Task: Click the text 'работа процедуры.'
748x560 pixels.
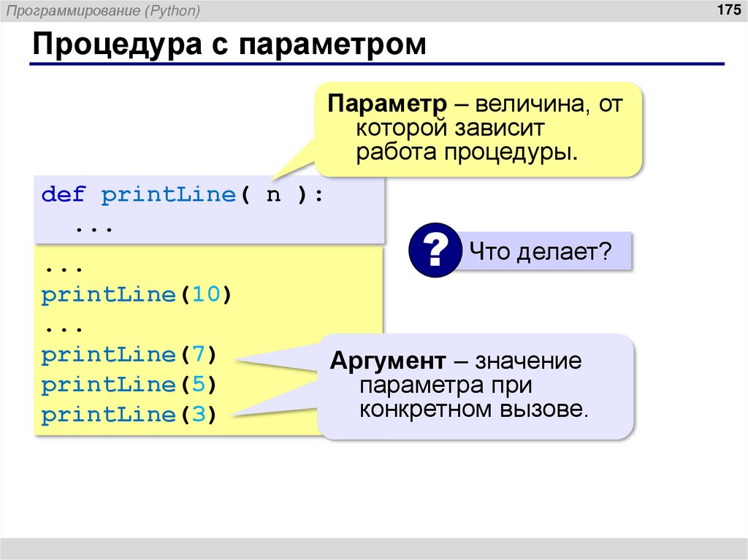Action: click(467, 152)
